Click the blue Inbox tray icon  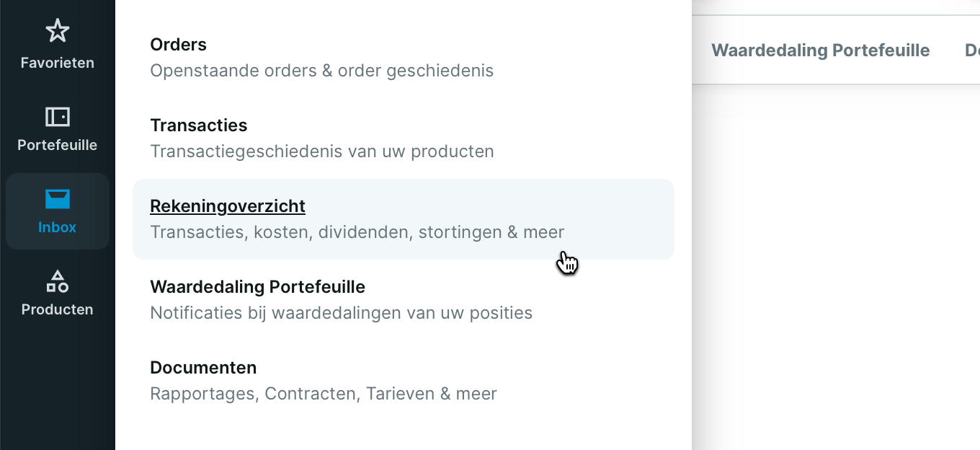(57, 199)
